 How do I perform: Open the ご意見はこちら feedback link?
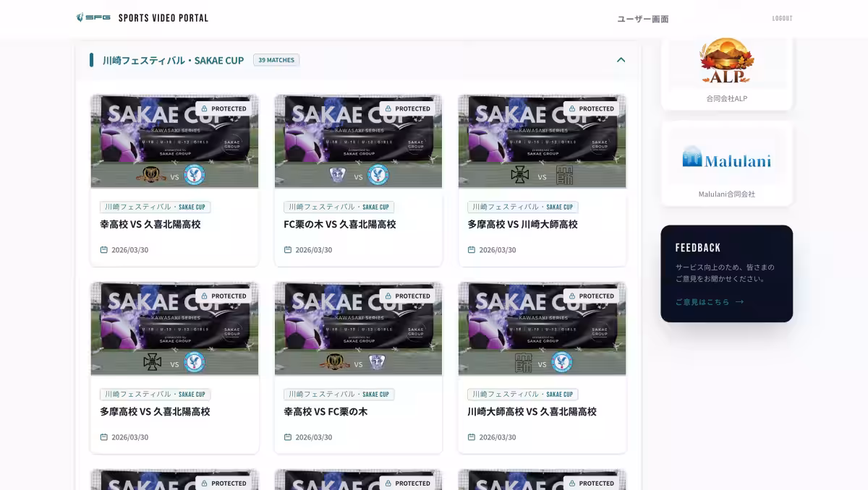coord(702,301)
